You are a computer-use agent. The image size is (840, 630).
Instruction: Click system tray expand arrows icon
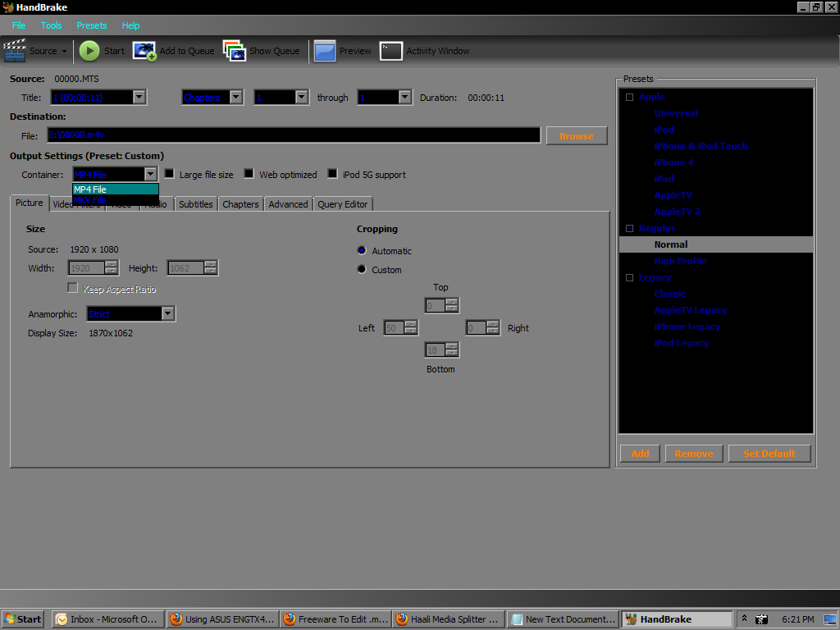744,619
